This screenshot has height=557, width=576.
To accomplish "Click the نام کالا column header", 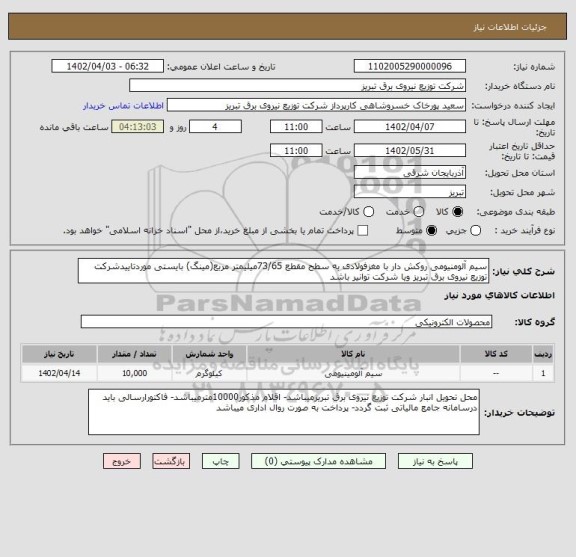I will tap(353, 354).
